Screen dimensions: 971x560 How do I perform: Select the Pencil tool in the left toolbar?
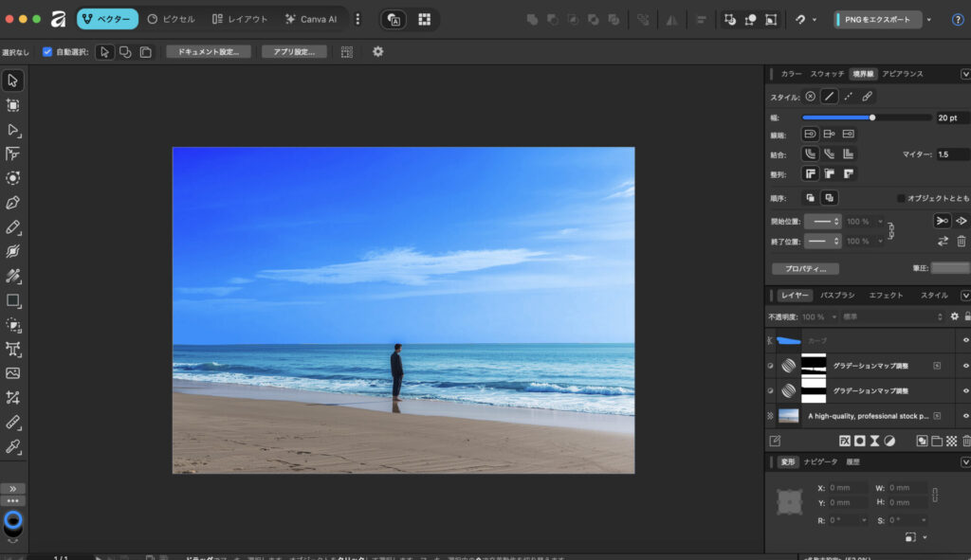(13, 227)
